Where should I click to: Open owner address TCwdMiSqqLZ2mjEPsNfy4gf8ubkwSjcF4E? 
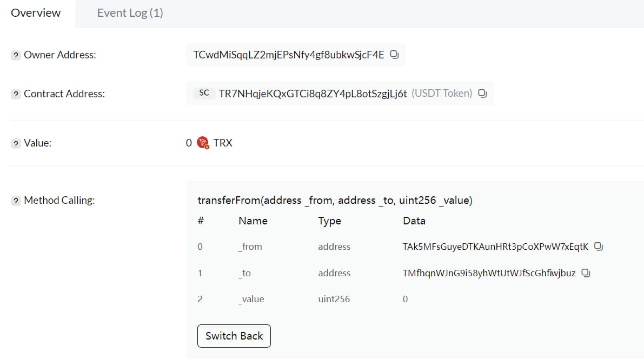click(x=289, y=55)
